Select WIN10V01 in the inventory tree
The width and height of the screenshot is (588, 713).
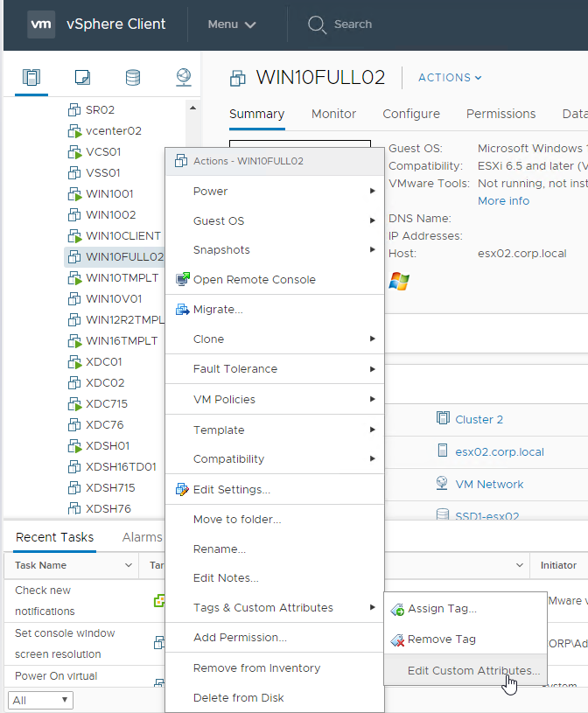click(114, 298)
